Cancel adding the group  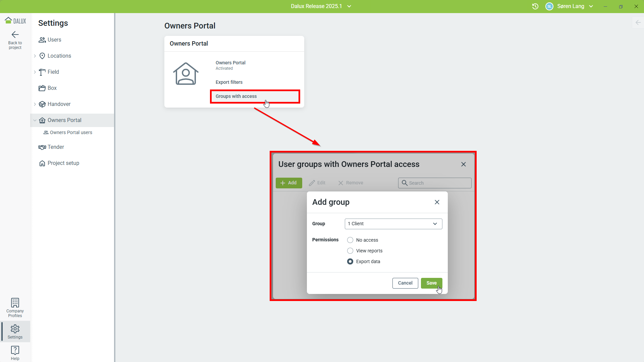tap(405, 283)
